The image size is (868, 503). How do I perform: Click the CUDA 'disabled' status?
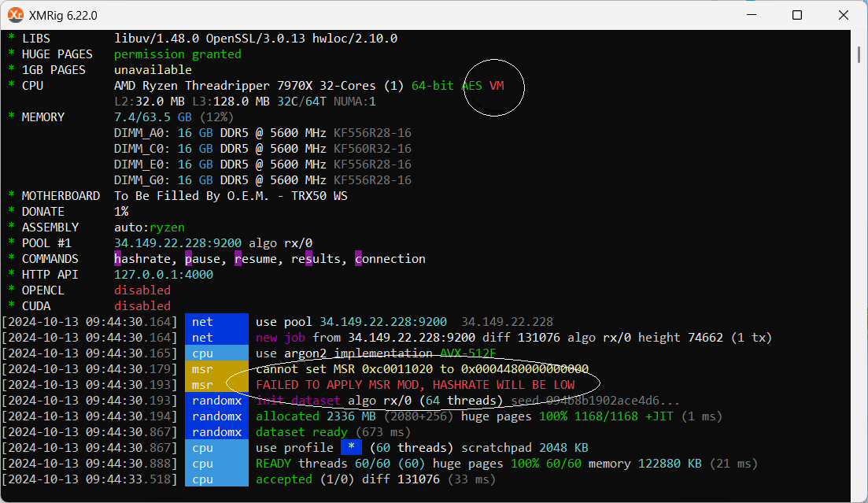point(142,305)
